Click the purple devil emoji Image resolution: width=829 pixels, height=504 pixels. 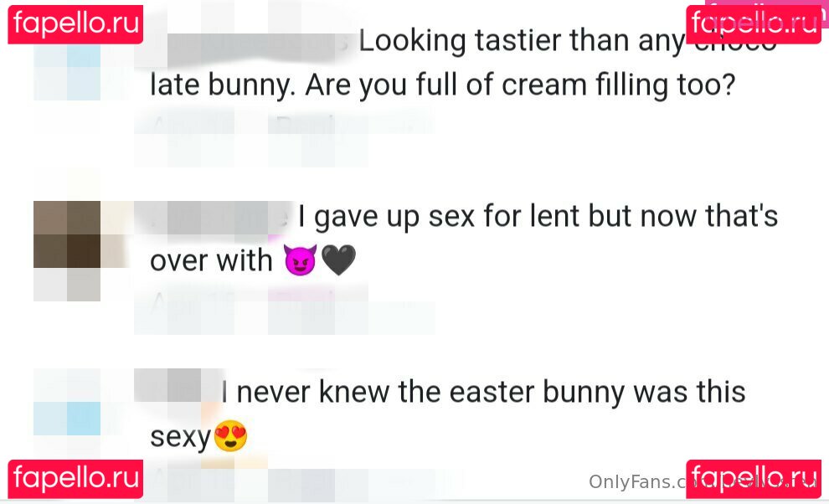click(x=301, y=261)
